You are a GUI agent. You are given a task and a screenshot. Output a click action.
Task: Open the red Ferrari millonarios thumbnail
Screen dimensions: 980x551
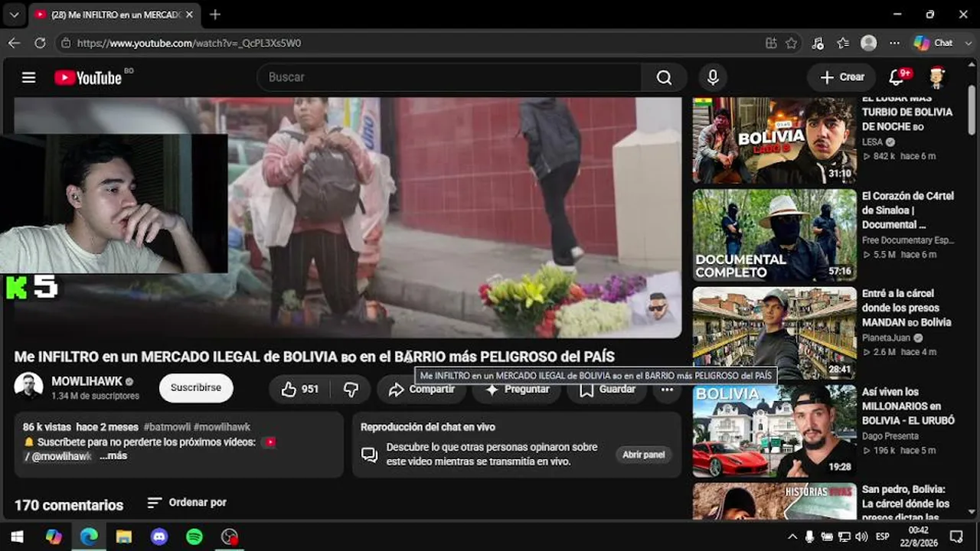click(774, 432)
